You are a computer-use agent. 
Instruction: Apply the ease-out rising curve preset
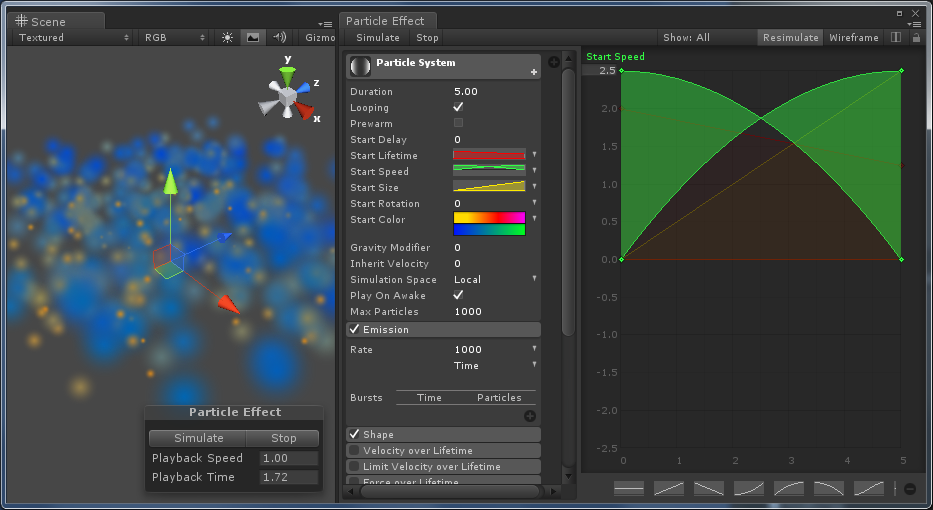point(788,489)
